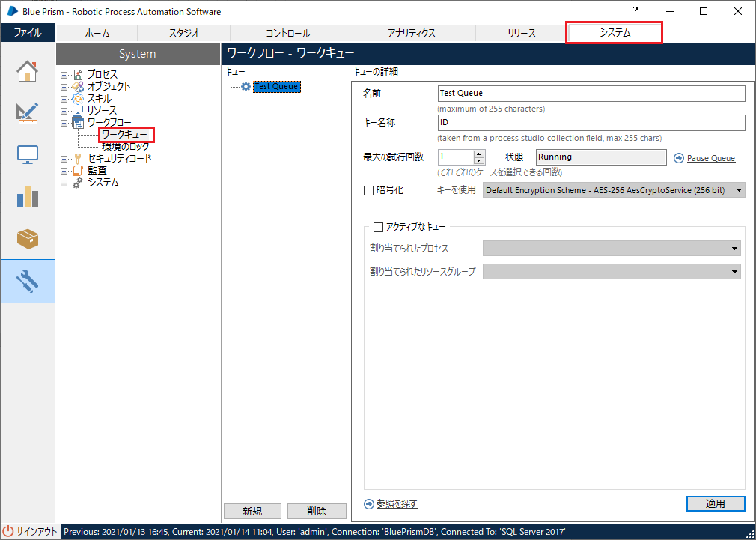Switch to the システム tab

615,33
